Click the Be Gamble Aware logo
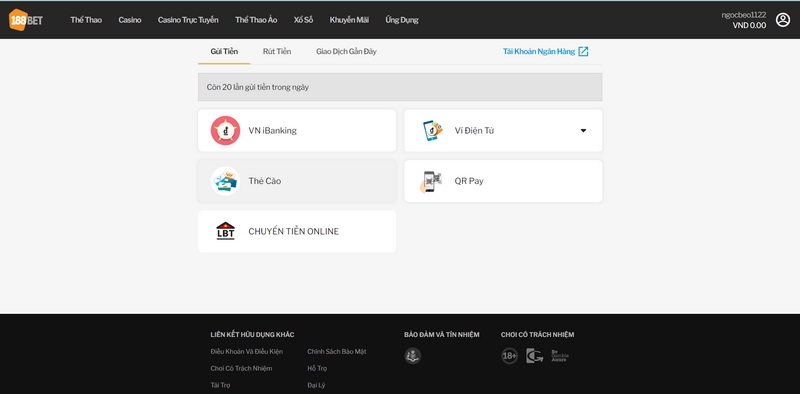This screenshot has width=800, height=394. (559, 356)
